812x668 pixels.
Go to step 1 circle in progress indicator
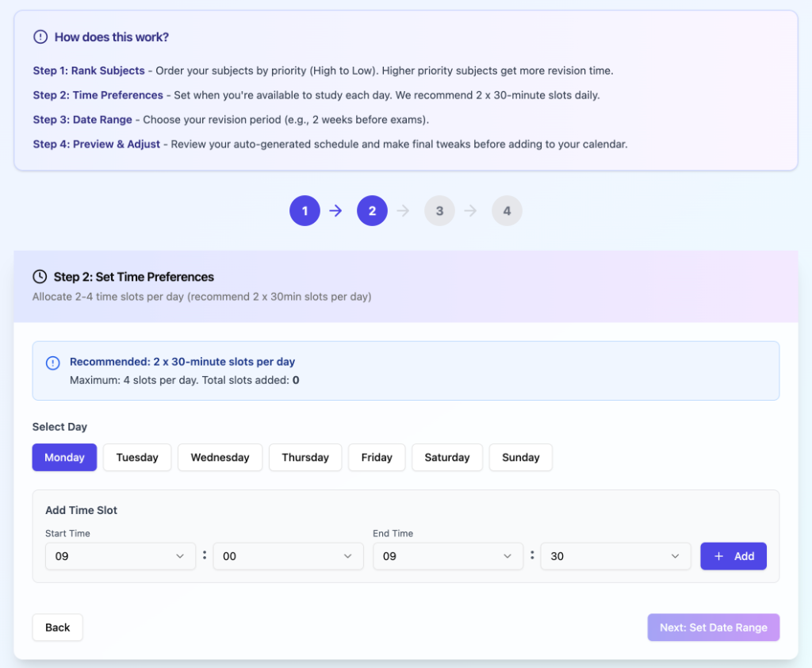coord(304,210)
